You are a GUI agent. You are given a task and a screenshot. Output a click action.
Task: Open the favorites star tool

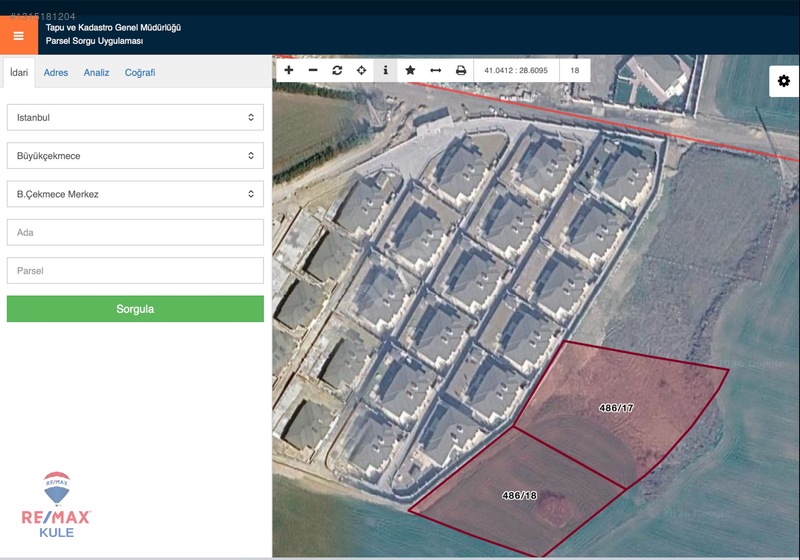coord(410,70)
